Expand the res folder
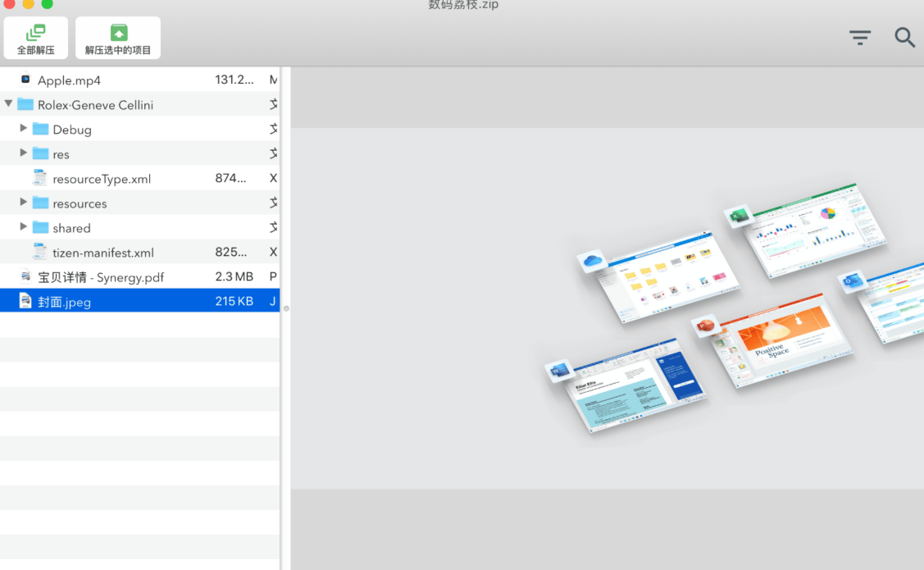The image size is (924, 570). tap(23, 153)
